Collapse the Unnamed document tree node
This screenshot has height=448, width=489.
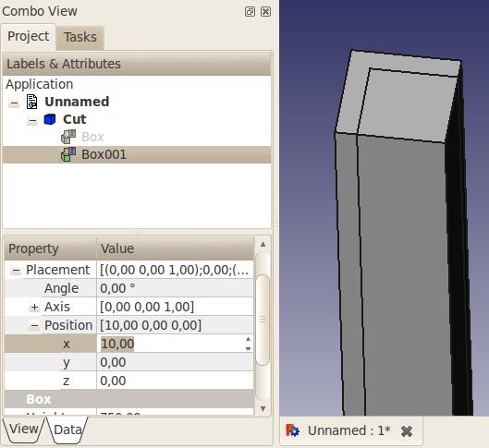click(14, 103)
